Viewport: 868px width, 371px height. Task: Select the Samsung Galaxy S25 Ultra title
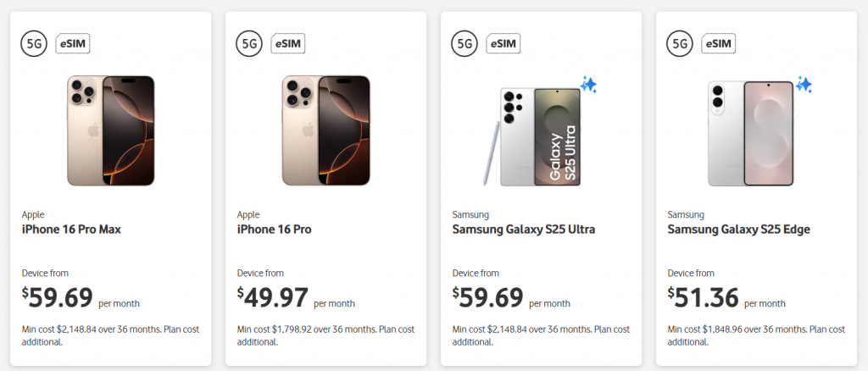pyautogui.click(x=524, y=229)
